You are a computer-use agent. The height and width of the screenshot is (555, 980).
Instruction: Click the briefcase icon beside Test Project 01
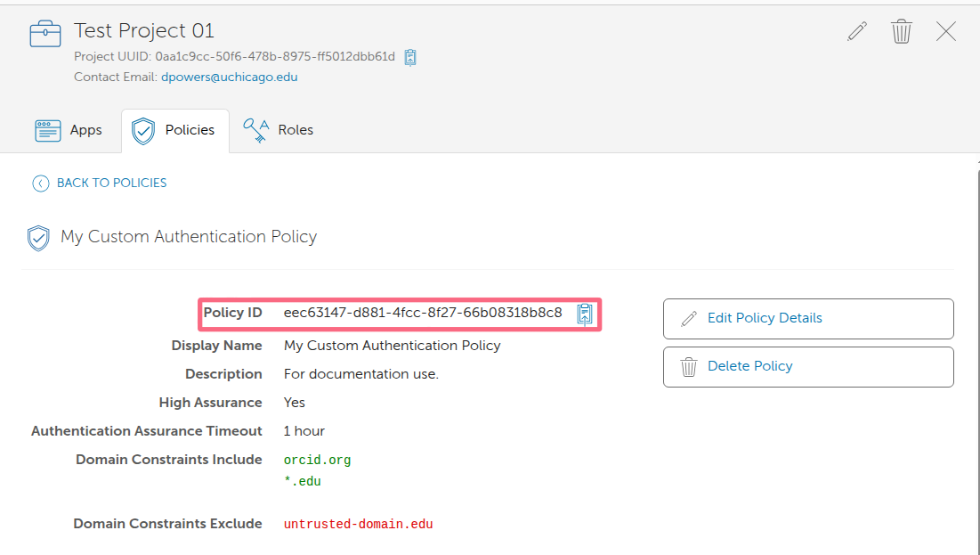coord(45,31)
